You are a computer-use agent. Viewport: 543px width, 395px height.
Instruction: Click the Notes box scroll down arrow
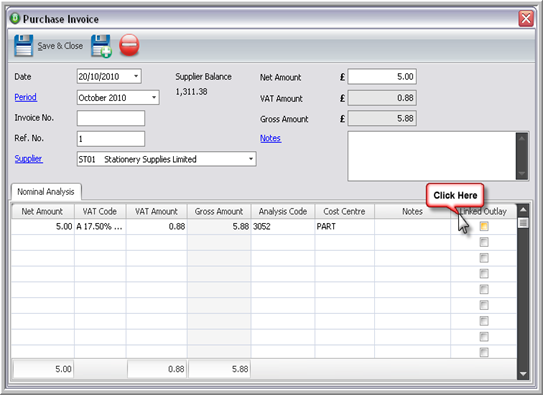pos(522,174)
